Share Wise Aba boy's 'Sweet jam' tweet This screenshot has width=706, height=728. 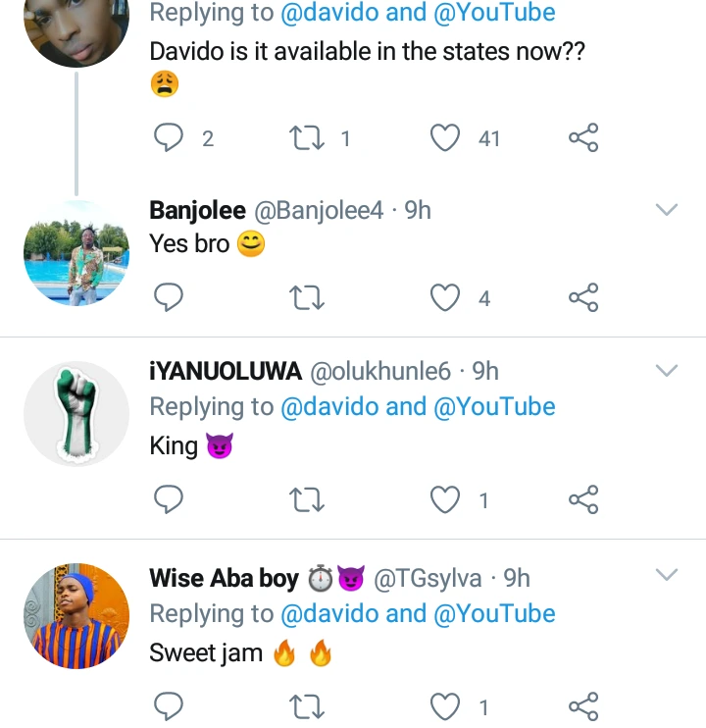(583, 705)
